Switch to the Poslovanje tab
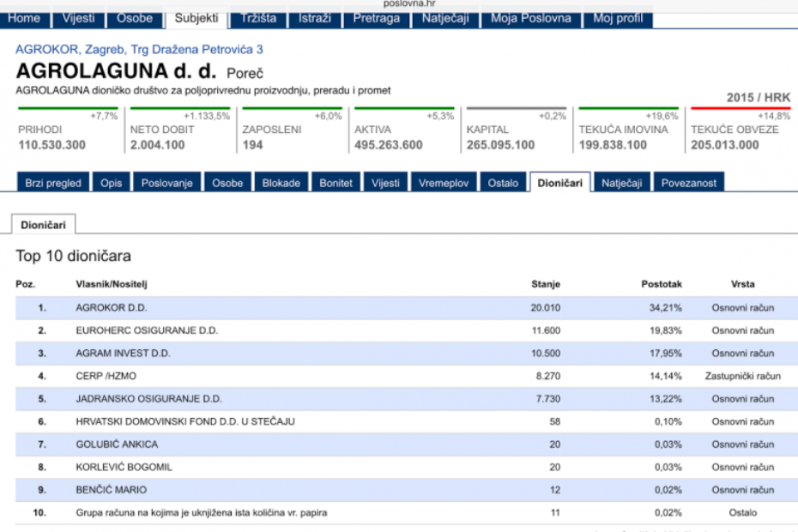 [166, 183]
